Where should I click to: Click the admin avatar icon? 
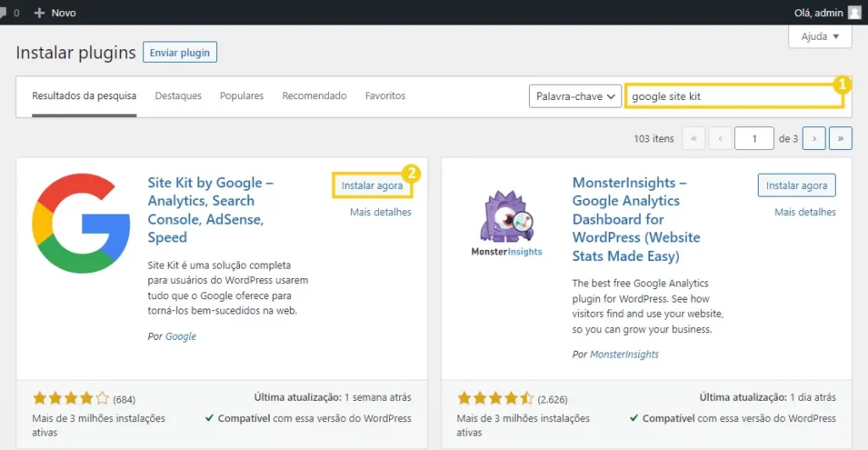coord(854,12)
